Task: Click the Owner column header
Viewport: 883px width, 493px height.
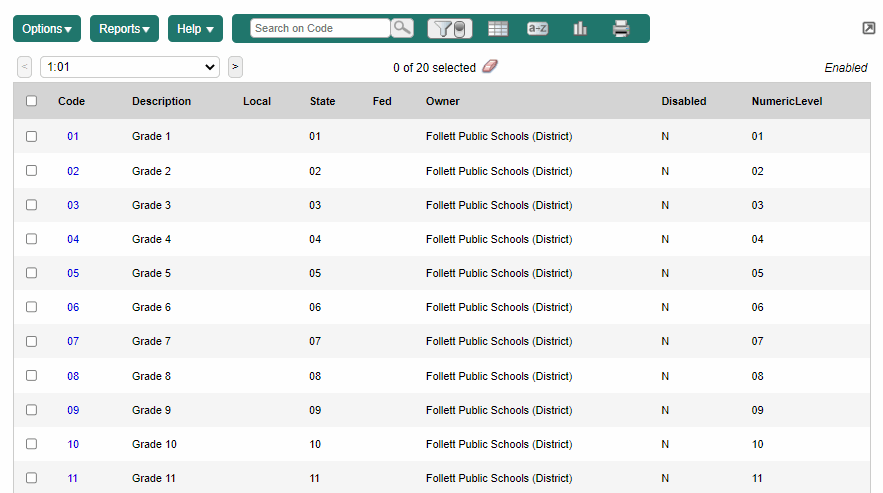Action: (443, 101)
